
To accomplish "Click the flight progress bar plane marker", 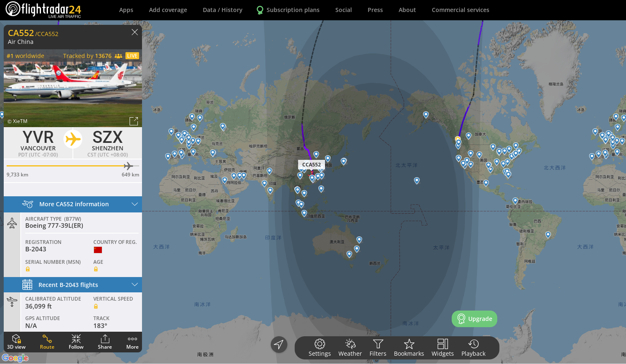I will [x=128, y=166].
